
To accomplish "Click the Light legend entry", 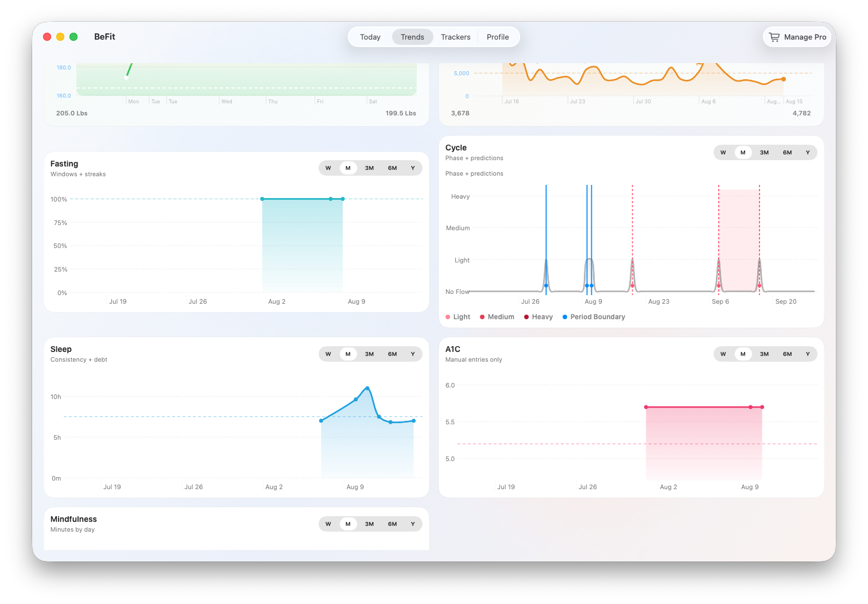I will pyautogui.click(x=458, y=317).
